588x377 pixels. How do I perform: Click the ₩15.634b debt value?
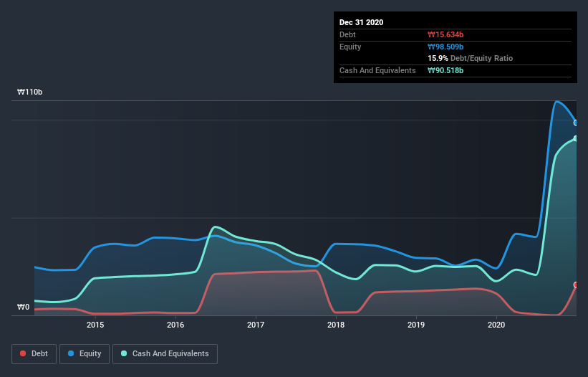click(445, 34)
